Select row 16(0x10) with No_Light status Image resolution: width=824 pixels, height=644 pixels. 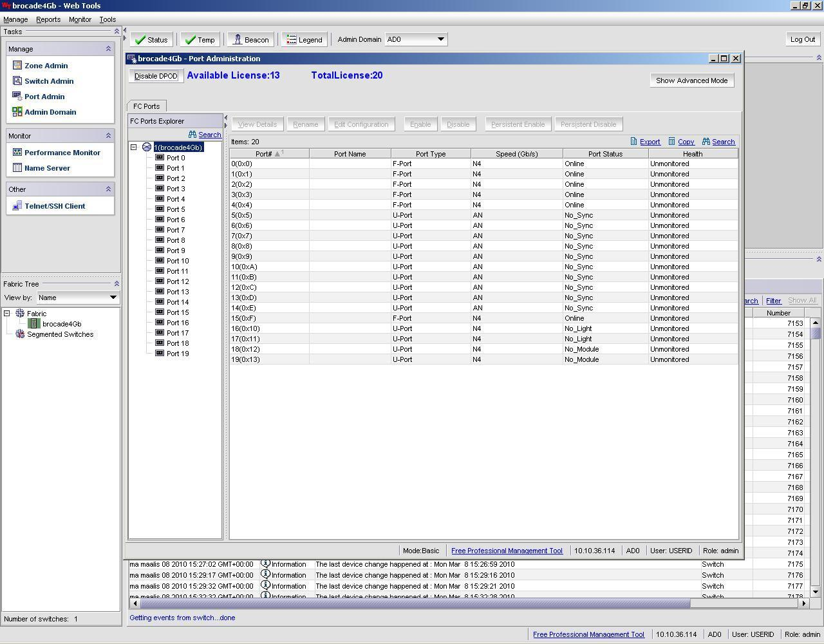point(484,328)
